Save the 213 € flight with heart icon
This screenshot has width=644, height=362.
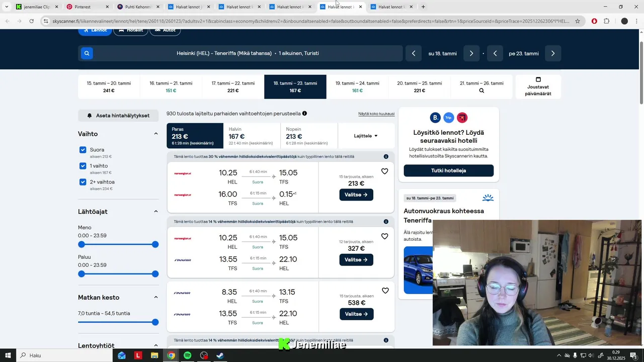[384, 171]
